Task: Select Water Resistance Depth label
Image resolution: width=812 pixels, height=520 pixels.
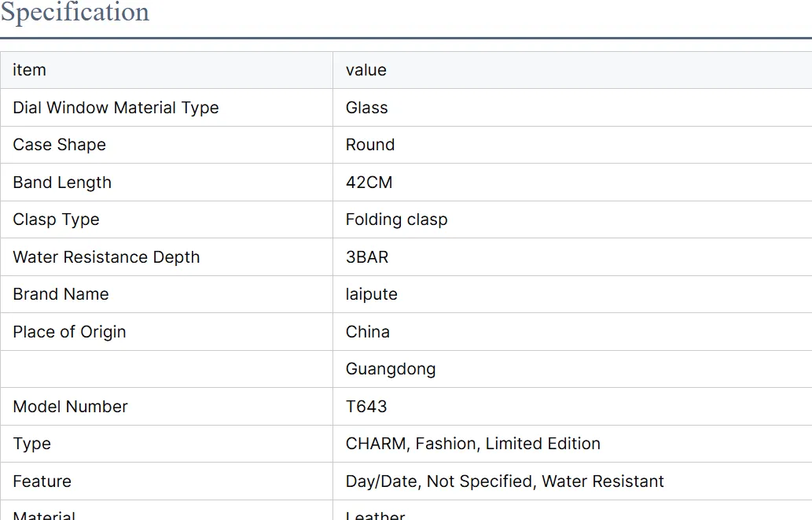Action: tap(106, 257)
